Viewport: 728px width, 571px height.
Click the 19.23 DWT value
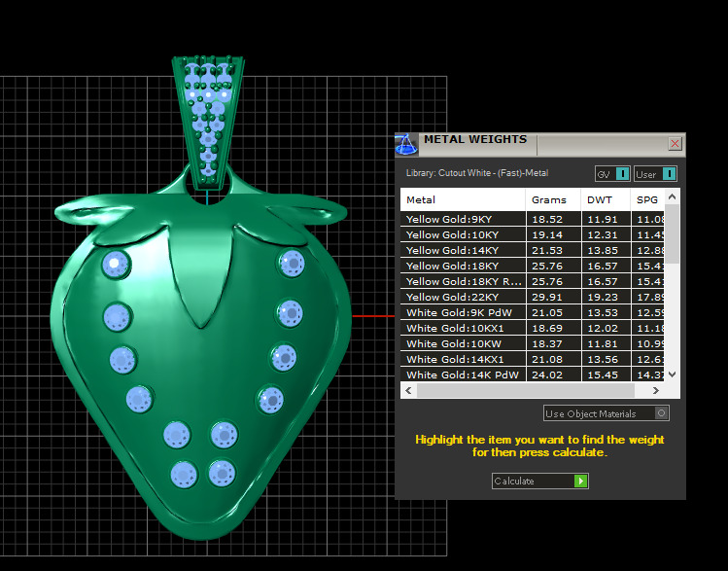603,297
